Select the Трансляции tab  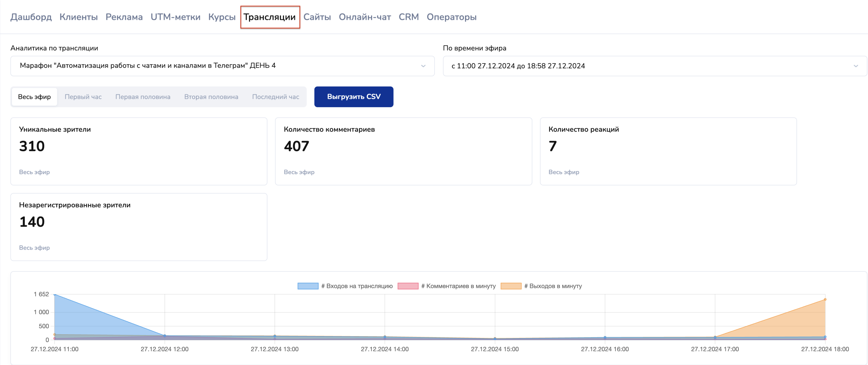coord(270,17)
